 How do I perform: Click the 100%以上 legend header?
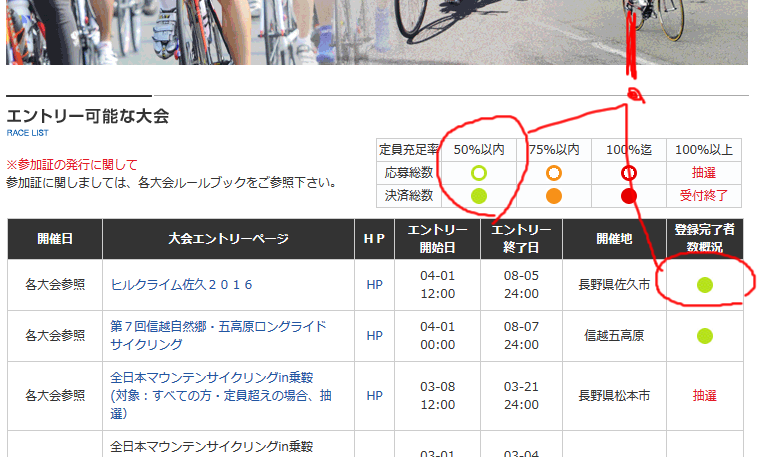704,150
